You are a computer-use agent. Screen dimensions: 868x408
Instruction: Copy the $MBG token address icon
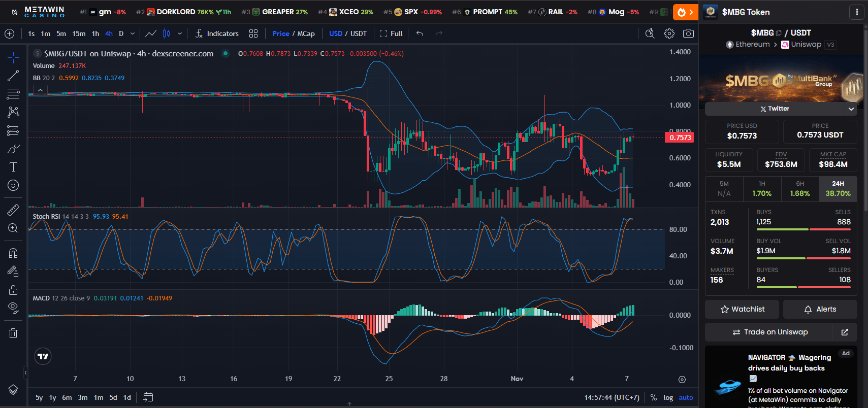779,33
